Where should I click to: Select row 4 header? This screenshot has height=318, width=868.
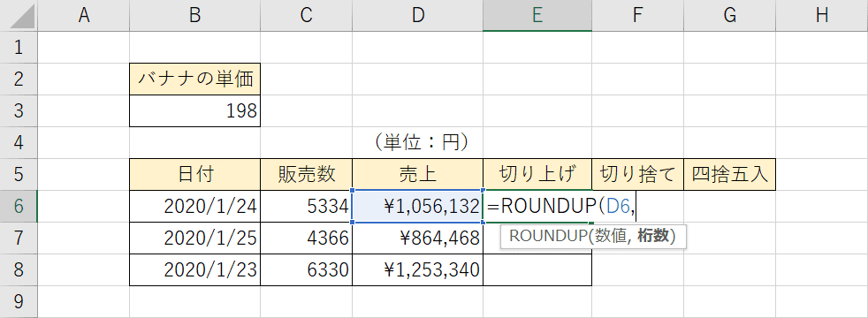(x=19, y=143)
